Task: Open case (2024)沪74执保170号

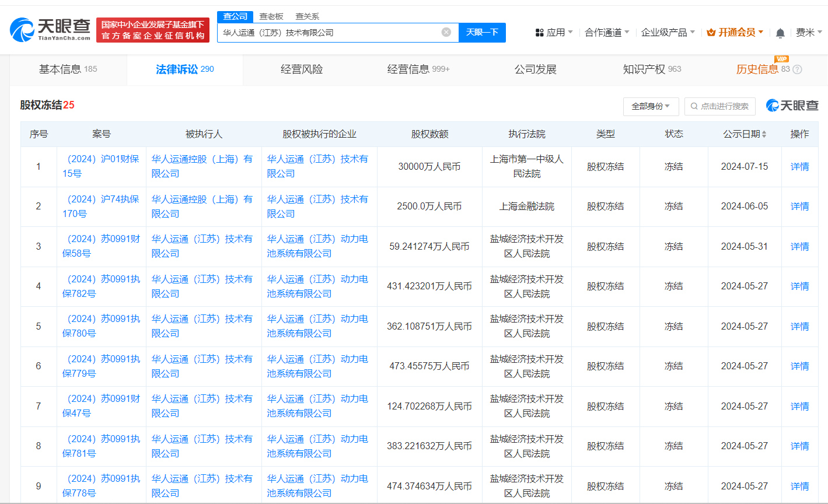Action: click(x=102, y=206)
